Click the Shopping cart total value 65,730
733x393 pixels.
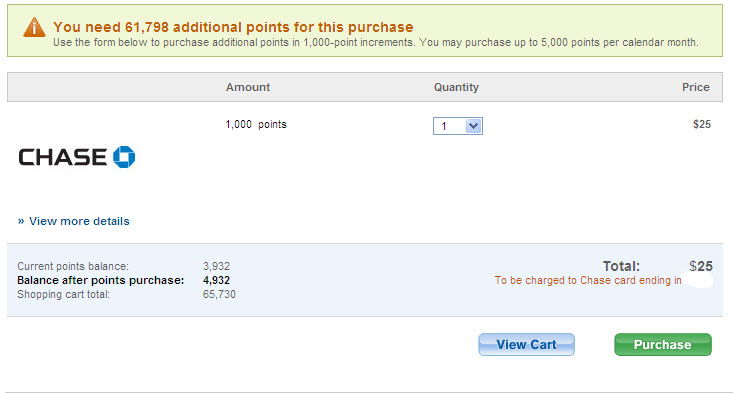pyautogui.click(x=219, y=294)
